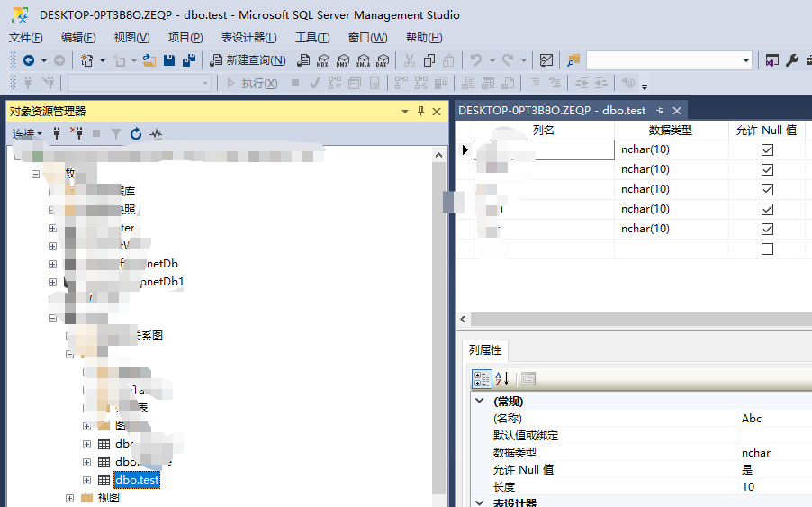Open the 视图(V) menu
812x507 pixels.
[x=132, y=37]
